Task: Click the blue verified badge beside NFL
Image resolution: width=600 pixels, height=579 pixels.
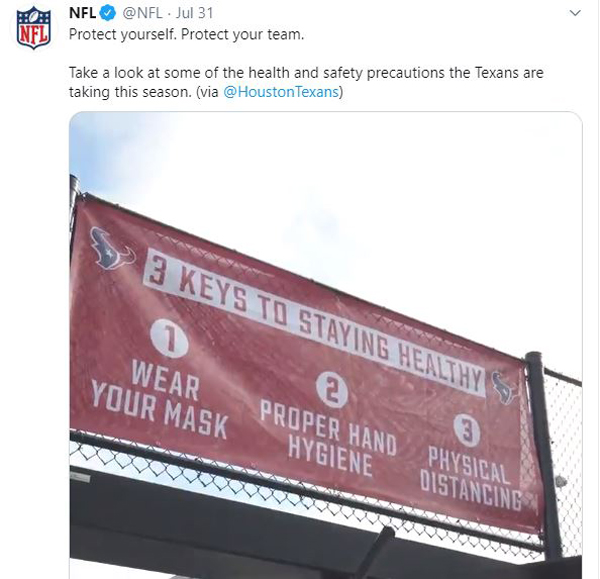Action: point(108,13)
